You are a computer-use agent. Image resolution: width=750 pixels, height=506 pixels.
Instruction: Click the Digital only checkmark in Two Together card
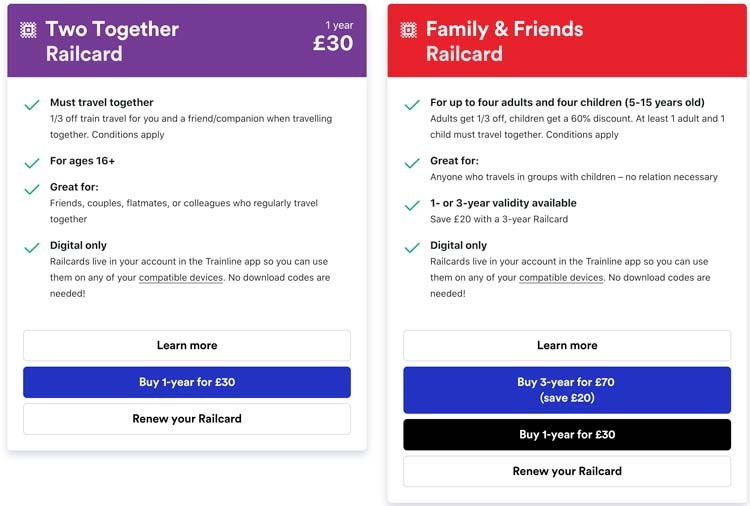tap(32, 248)
